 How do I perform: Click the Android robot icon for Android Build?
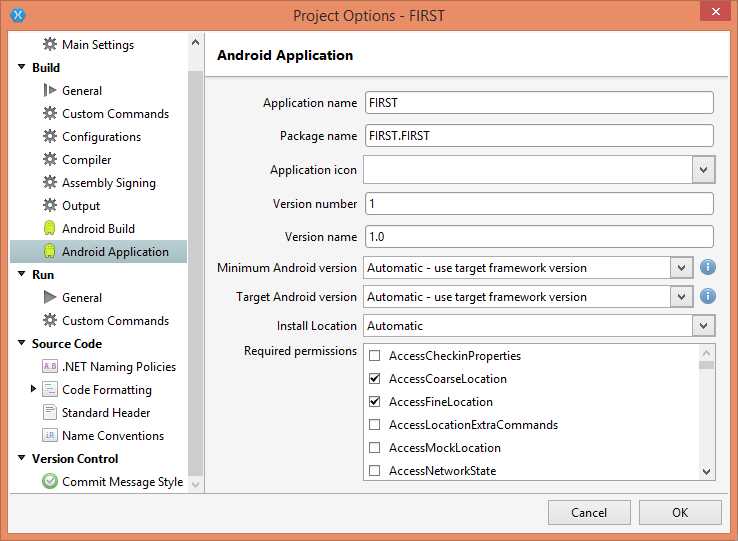coord(49,228)
